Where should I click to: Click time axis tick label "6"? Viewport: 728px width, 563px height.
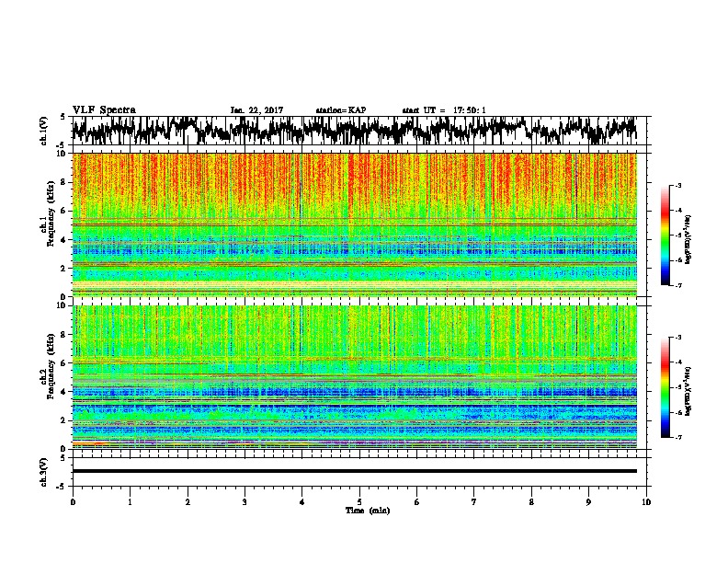coord(417,502)
